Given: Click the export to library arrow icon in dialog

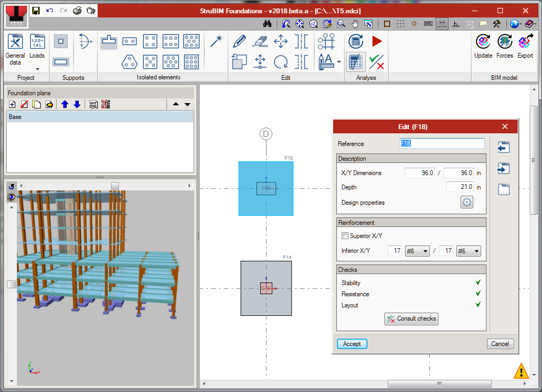Looking at the screenshot, I should (x=503, y=169).
